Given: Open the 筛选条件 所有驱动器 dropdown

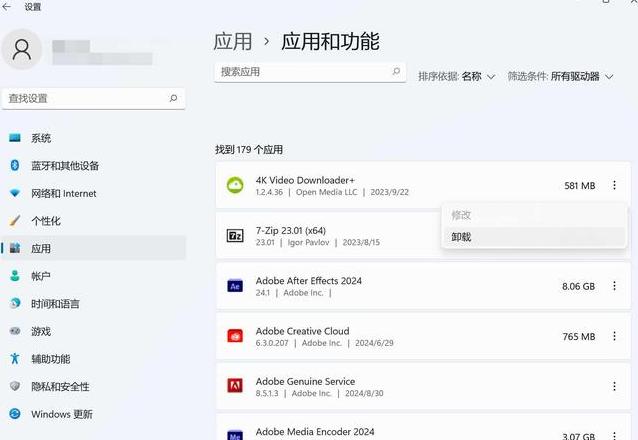Looking at the screenshot, I should point(560,77).
